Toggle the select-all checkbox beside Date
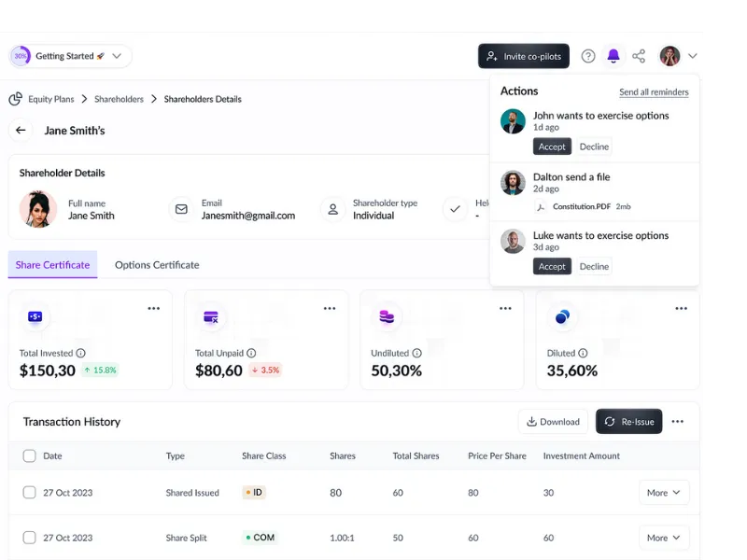This screenshot has width=747, height=560. pyautogui.click(x=30, y=456)
